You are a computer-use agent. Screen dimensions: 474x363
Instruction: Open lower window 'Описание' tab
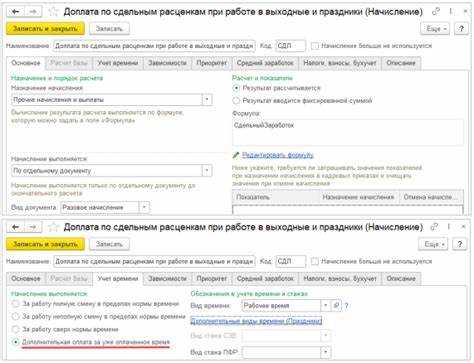point(401,279)
